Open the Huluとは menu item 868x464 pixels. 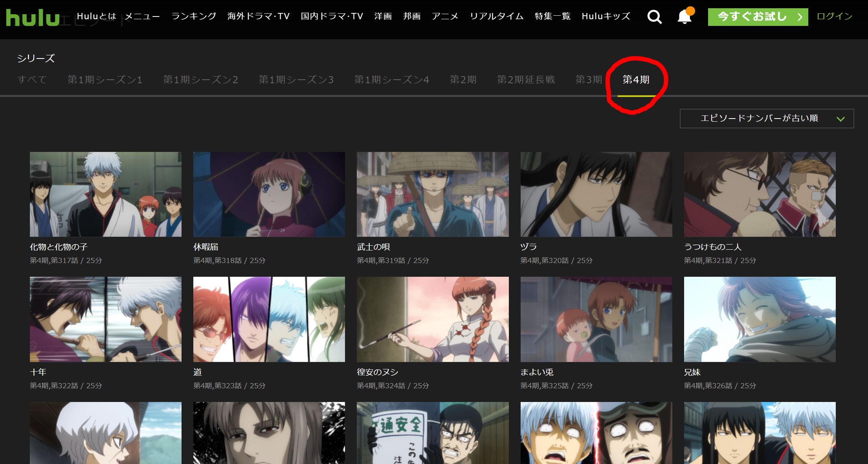(97, 16)
